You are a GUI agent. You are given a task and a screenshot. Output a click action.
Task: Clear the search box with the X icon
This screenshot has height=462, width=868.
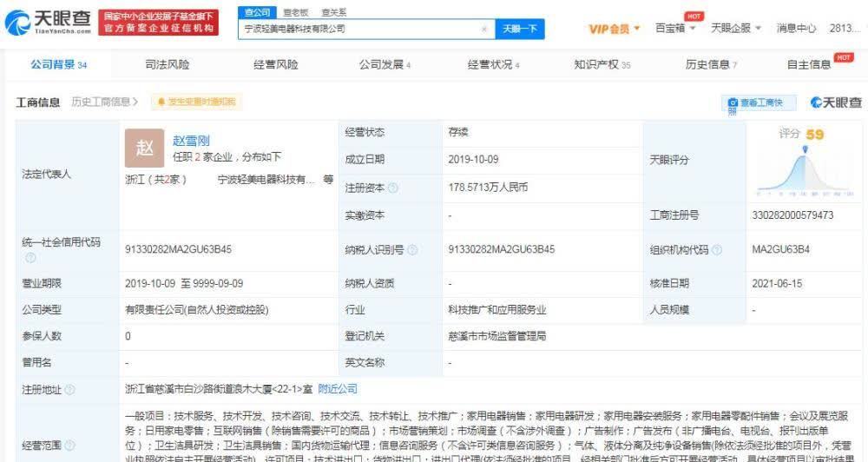(483, 29)
